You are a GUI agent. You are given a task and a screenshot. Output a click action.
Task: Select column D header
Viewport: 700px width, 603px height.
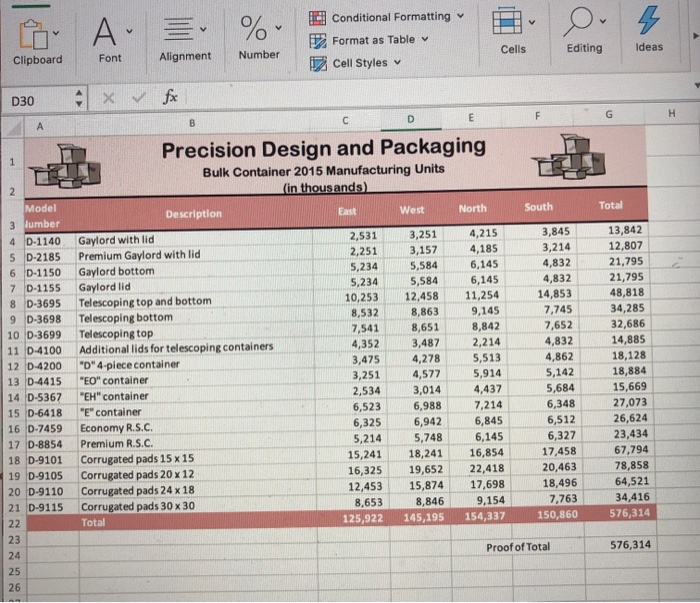coord(411,119)
